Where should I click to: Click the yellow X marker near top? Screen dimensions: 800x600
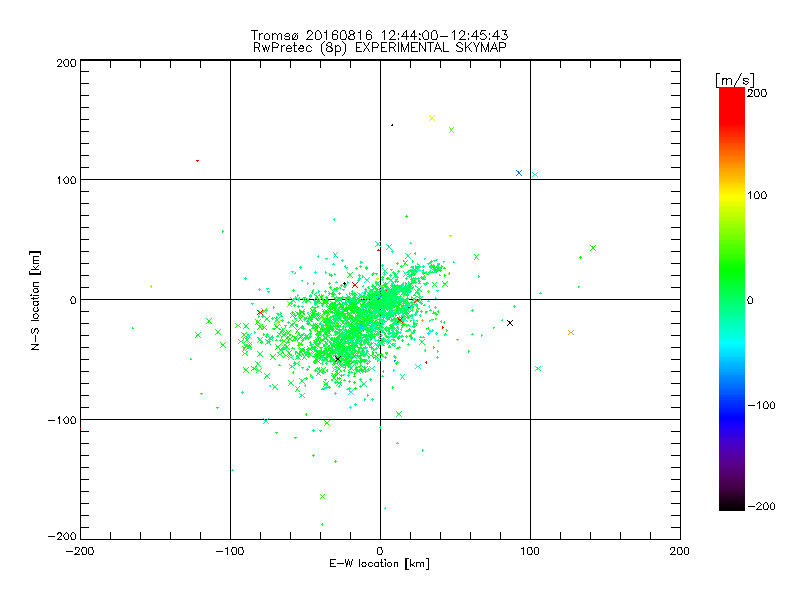[x=432, y=118]
